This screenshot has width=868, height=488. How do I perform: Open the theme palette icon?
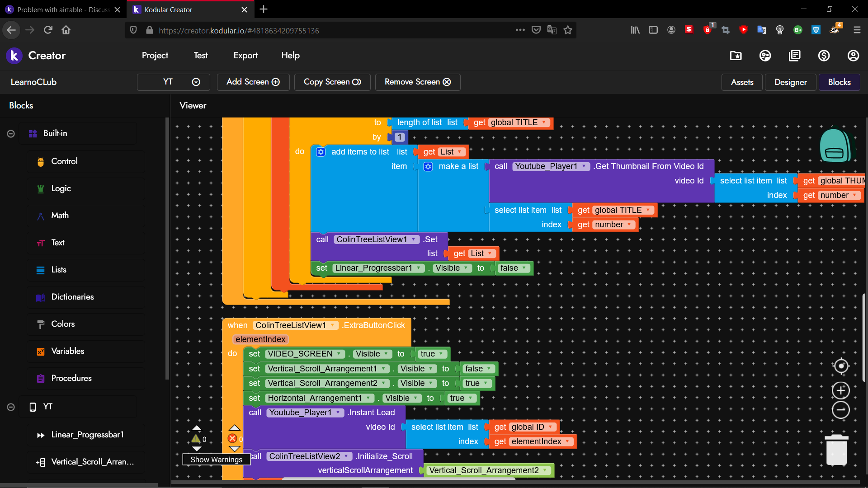pos(765,56)
